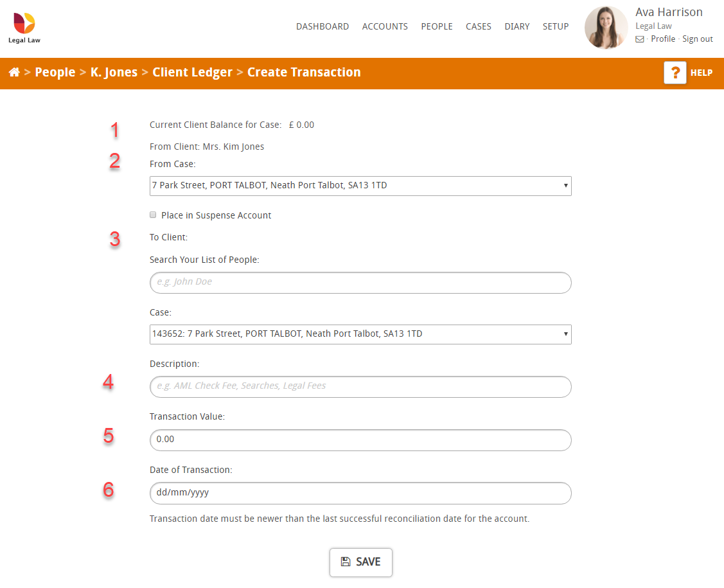The image size is (724, 588).
Task: Click the SAVE button
Action: click(x=360, y=562)
